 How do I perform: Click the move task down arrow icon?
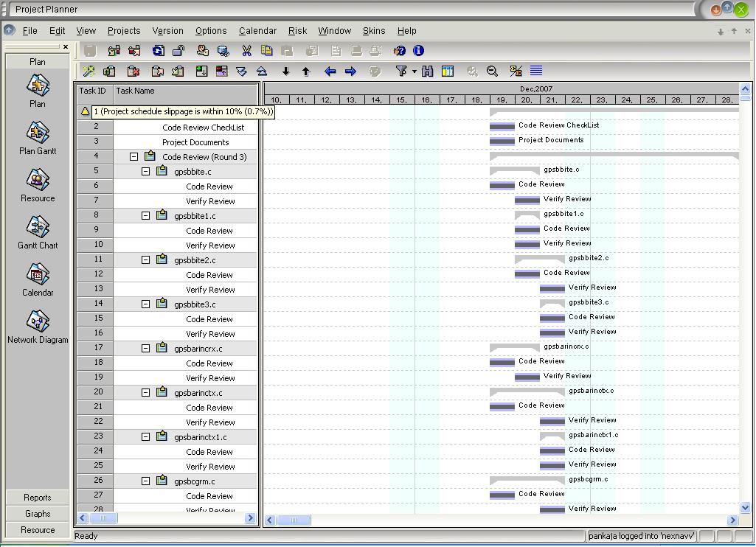point(286,72)
